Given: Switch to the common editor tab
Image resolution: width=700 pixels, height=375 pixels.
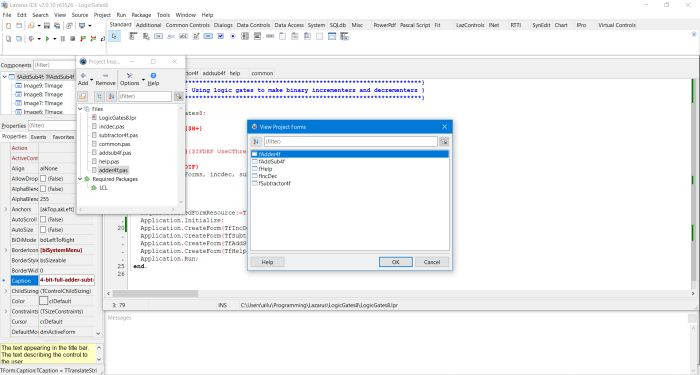Looking at the screenshot, I should (262, 73).
